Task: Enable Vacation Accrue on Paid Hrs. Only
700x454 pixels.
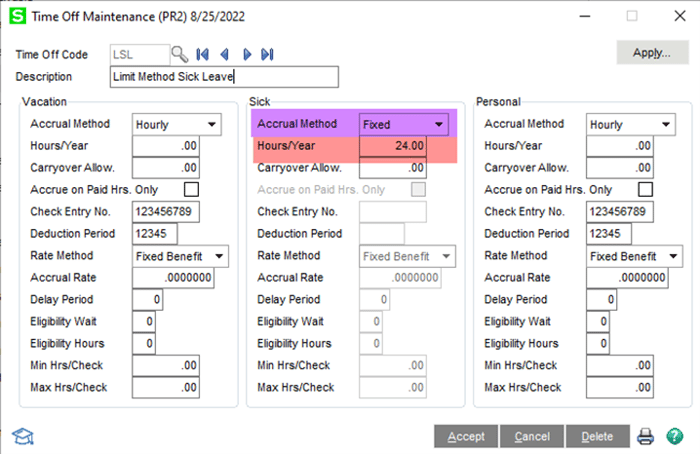Action: point(191,189)
